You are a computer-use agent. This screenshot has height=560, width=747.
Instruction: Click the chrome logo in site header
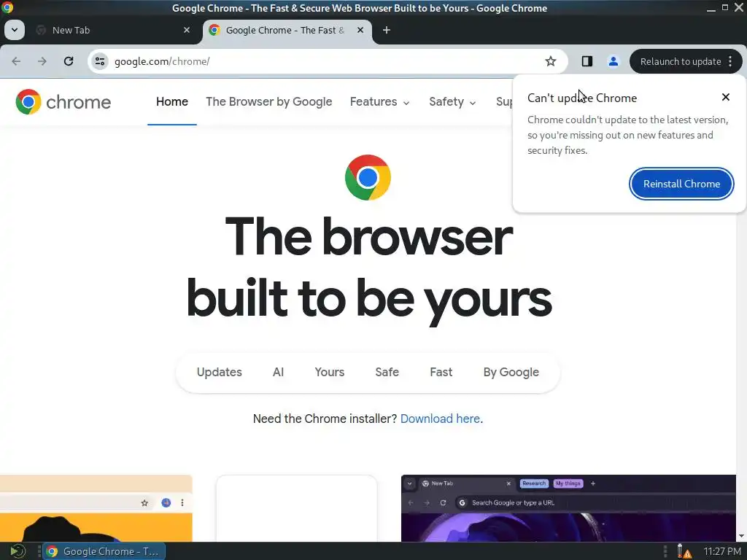coord(63,102)
